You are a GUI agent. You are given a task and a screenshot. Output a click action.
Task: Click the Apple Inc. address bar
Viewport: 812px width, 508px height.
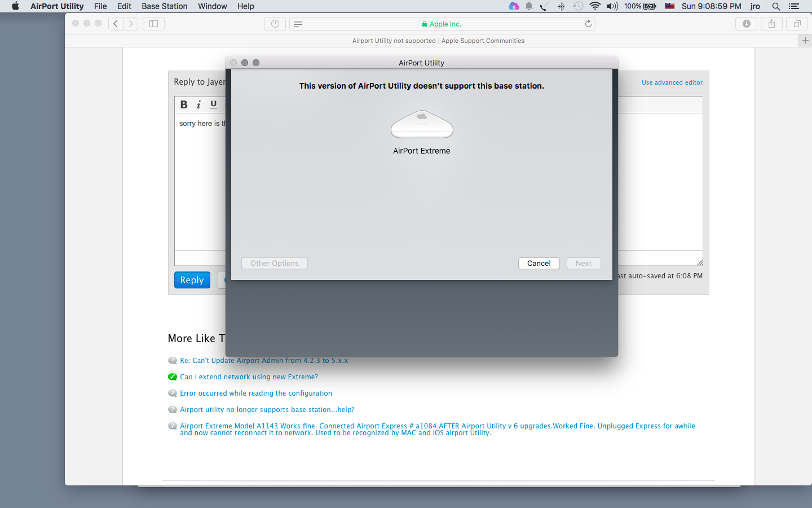tap(442, 24)
